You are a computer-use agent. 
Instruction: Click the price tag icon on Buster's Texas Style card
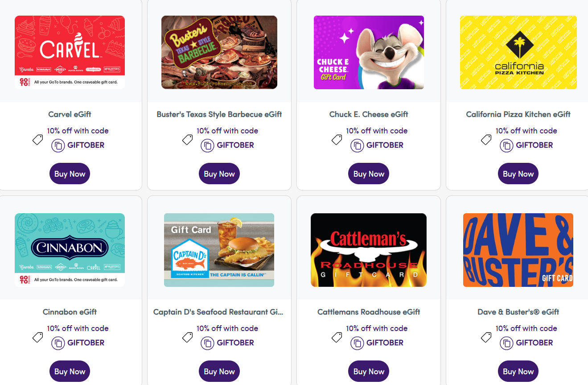click(187, 139)
